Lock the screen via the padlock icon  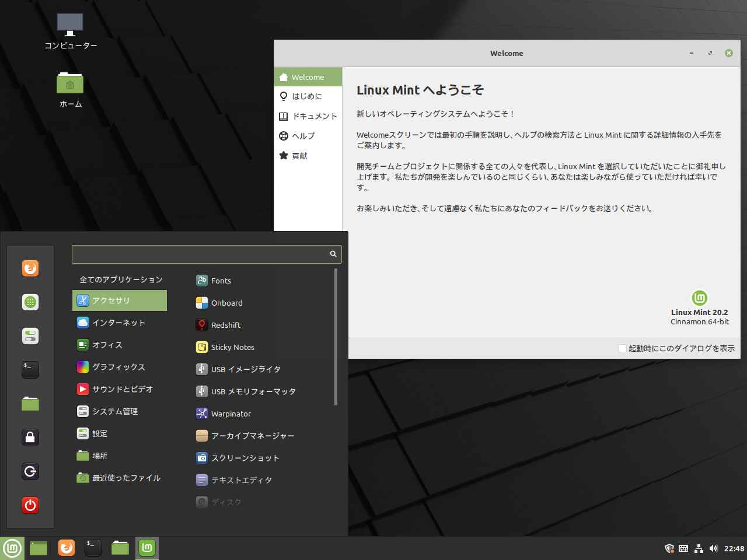coord(30,437)
